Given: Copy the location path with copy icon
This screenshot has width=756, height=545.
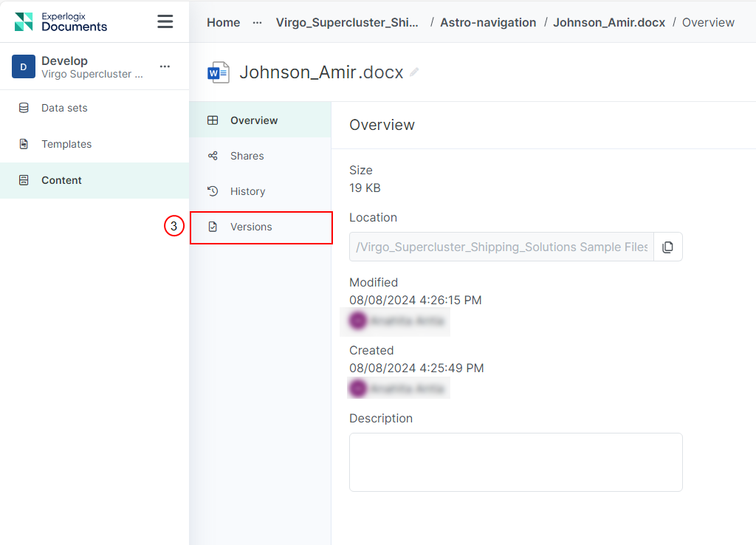Looking at the screenshot, I should pos(667,247).
